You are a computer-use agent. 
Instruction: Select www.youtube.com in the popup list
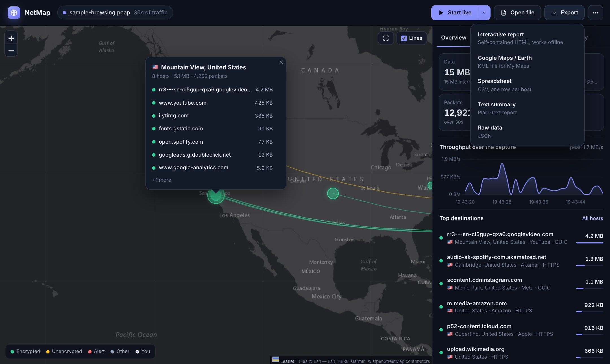(x=212, y=103)
